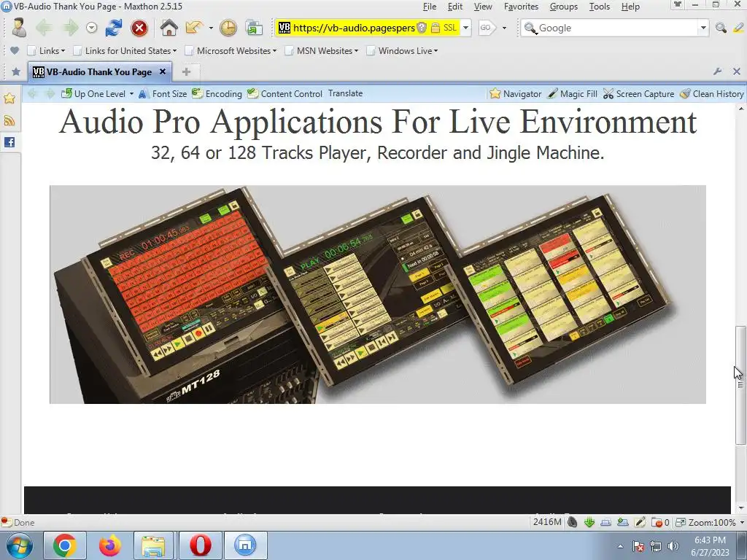The height and width of the screenshot is (560, 747).
Task: Open a new tab with plus button
Action: pos(186,72)
